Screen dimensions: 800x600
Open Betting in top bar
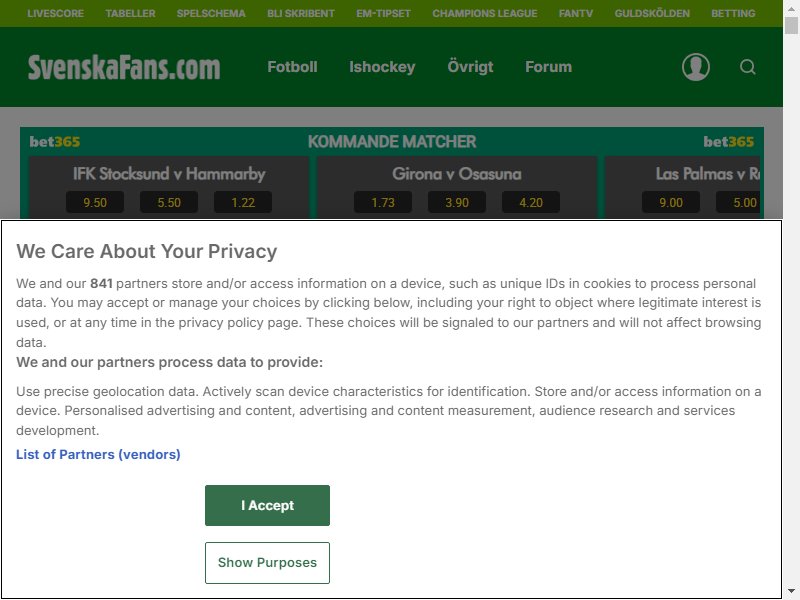tap(733, 13)
